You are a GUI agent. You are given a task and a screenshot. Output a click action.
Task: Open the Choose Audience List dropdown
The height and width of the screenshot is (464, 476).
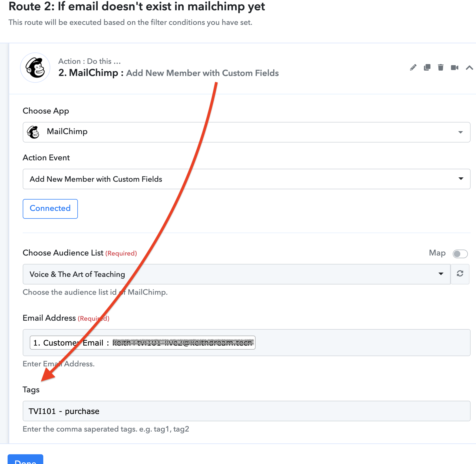237,274
